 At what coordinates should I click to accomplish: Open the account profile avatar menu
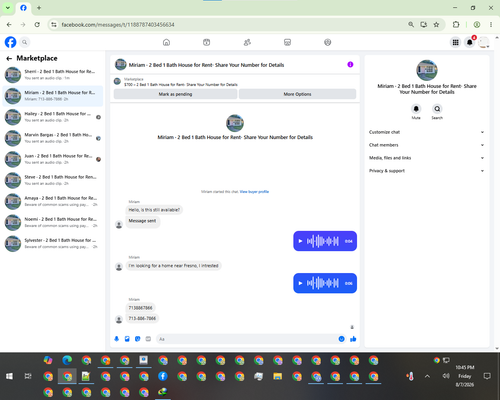pos(484,42)
